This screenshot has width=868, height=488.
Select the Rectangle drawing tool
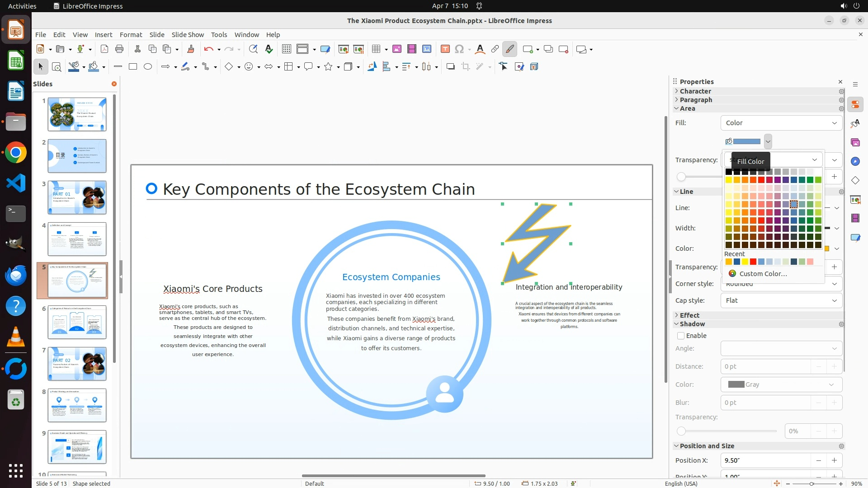(133, 67)
